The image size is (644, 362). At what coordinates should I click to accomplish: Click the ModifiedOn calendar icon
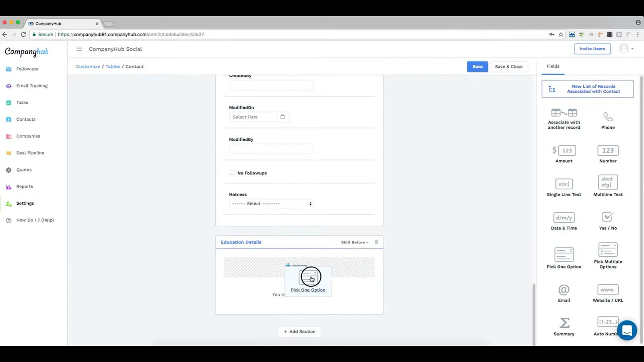point(283,117)
